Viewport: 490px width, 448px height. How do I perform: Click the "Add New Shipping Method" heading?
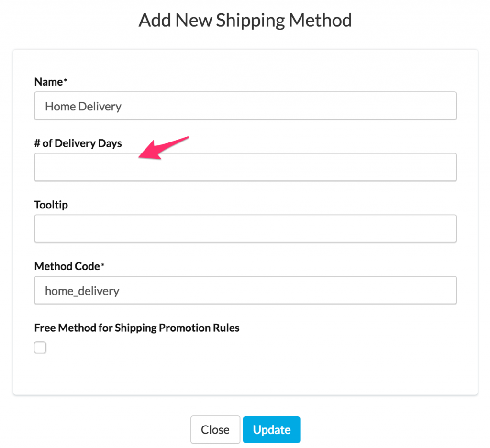(245, 20)
